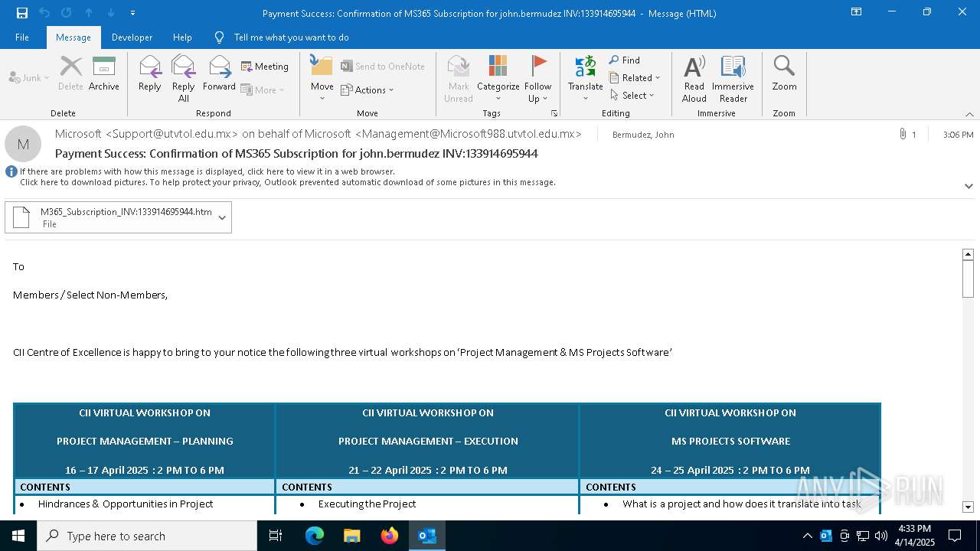Go to the previous item with the up arrow

[89, 12]
